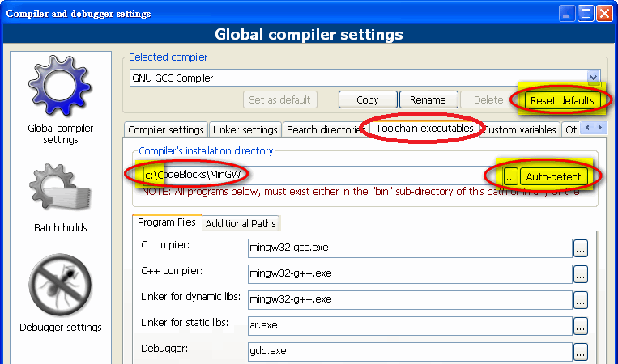Switch to Linker settings tab
The image size is (618, 364).
click(245, 129)
